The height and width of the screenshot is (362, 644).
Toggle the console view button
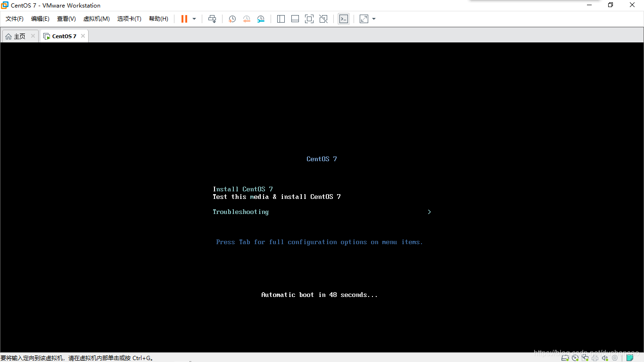tap(344, 19)
